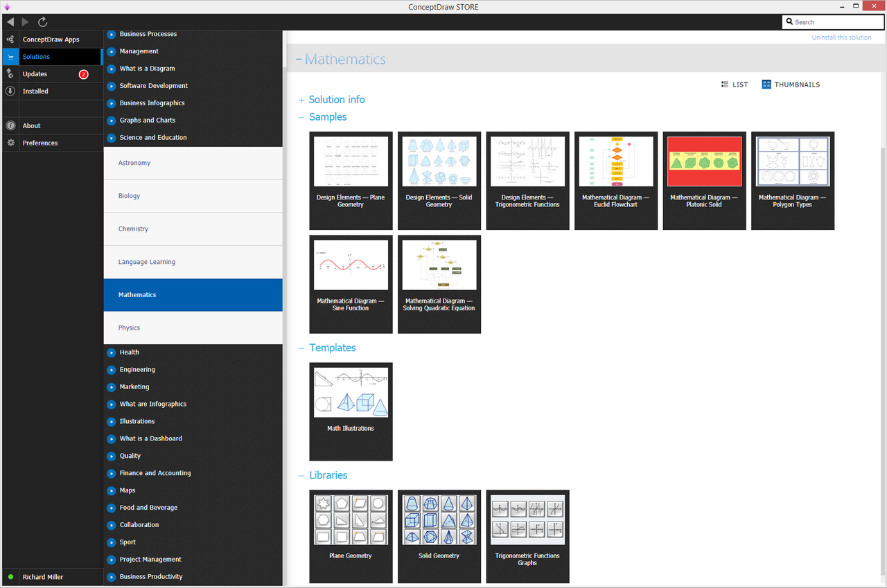
Task: Collapse the Science and Education category
Action: [112, 138]
